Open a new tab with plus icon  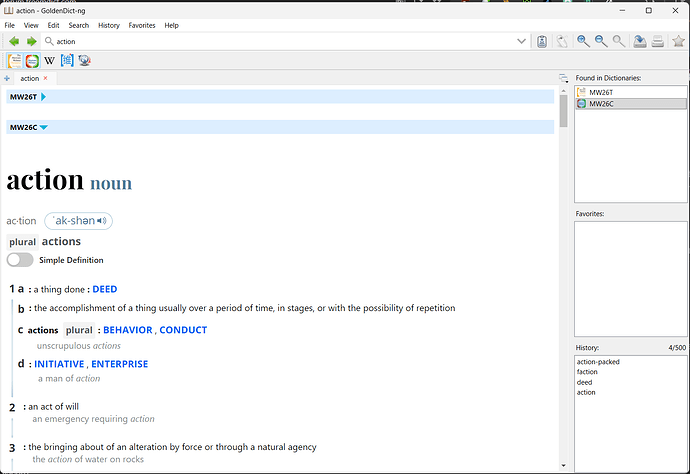[7, 78]
